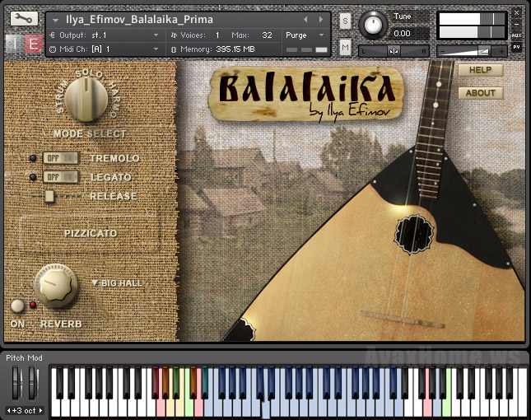The image size is (531, 420).
Task: Adjust the Tune knob
Action: 373,25
